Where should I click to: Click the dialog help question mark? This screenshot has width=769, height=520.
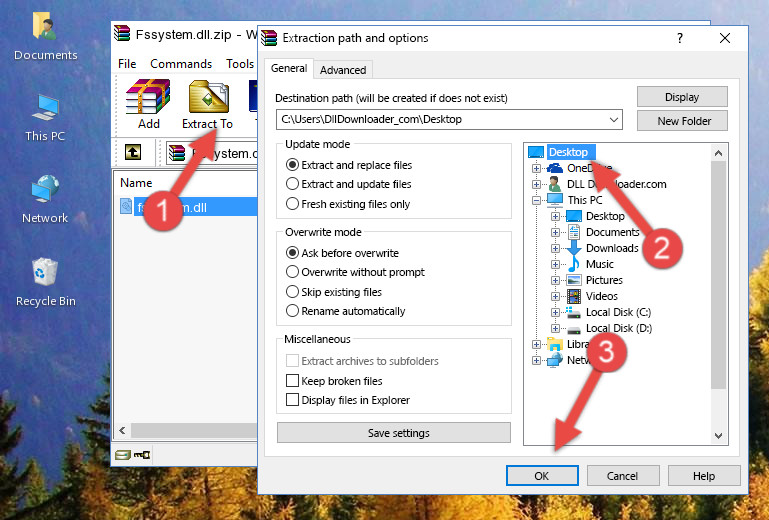coord(680,38)
